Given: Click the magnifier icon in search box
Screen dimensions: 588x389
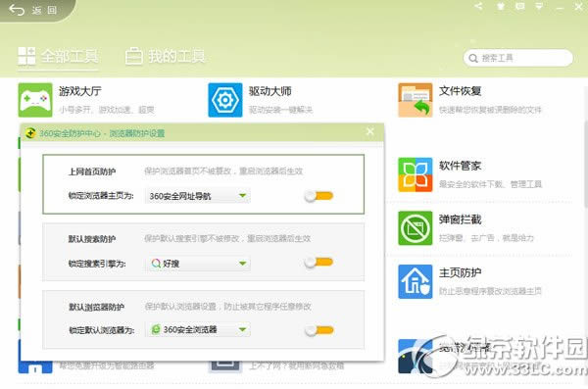Looking at the screenshot, I should pos(473,58).
